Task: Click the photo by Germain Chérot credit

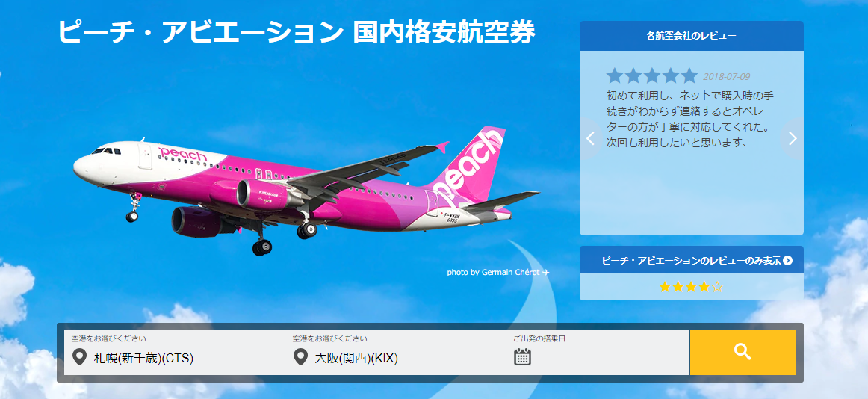Action: (493, 272)
